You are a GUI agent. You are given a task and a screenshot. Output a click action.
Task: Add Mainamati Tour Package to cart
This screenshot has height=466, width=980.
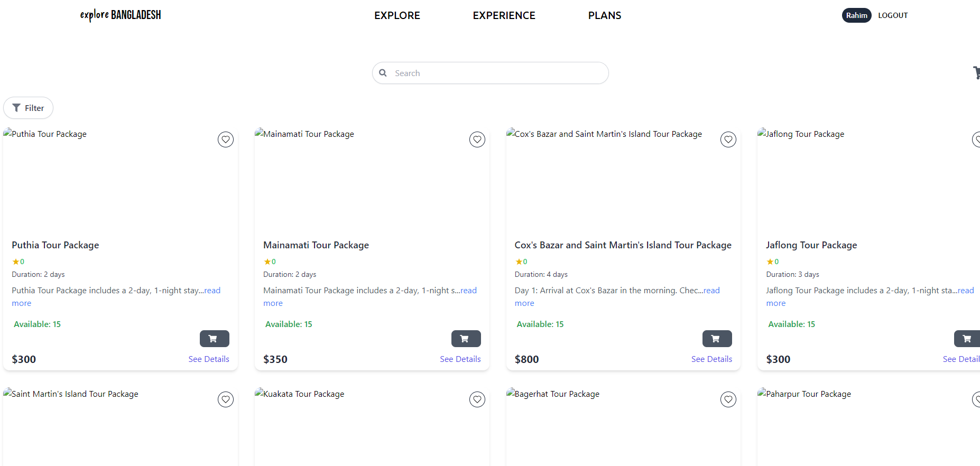(x=466, y=338)
